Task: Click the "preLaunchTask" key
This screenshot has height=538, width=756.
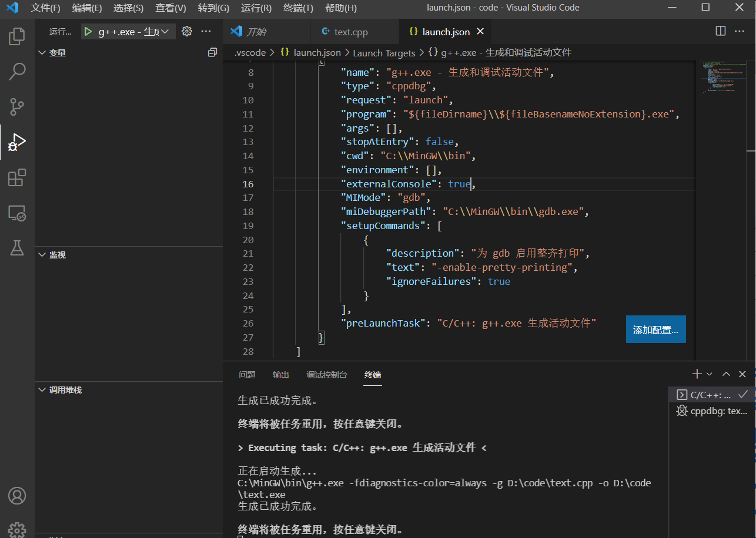Action: (383, 323)
